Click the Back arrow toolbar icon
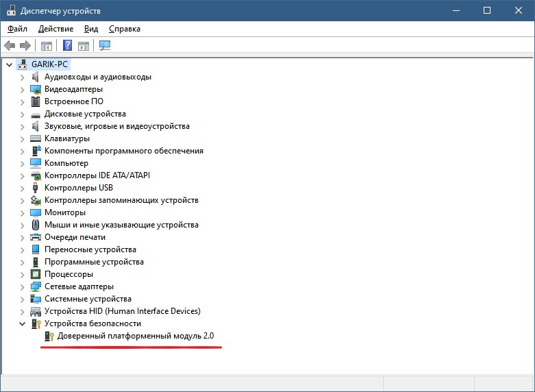 (10, 45)
